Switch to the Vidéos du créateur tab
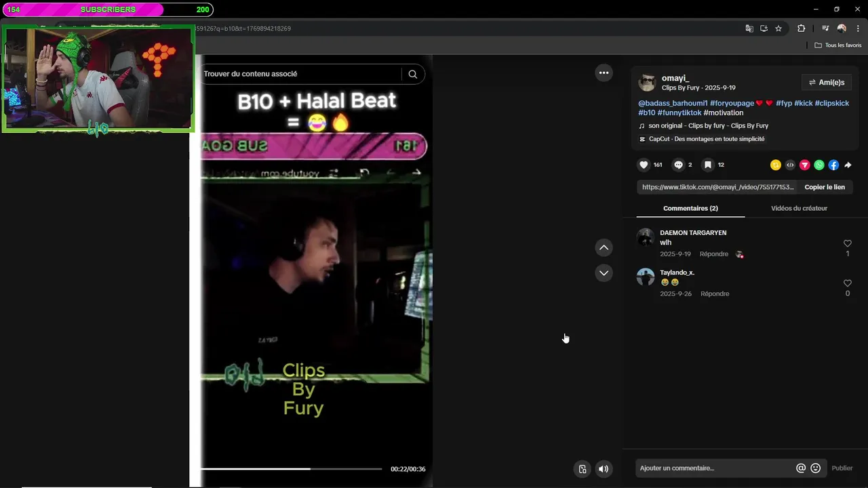Viewport: 868px width, 488px height. point(799,208)
